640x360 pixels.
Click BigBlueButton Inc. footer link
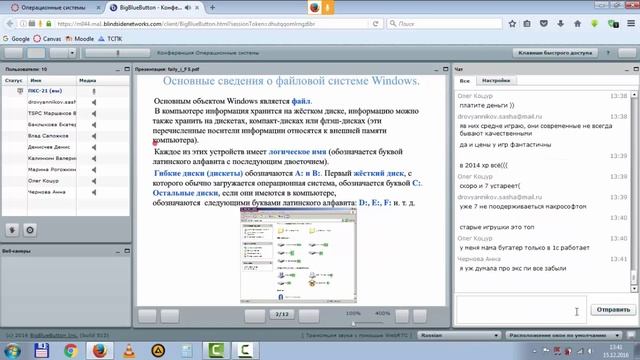click(53, 335)
